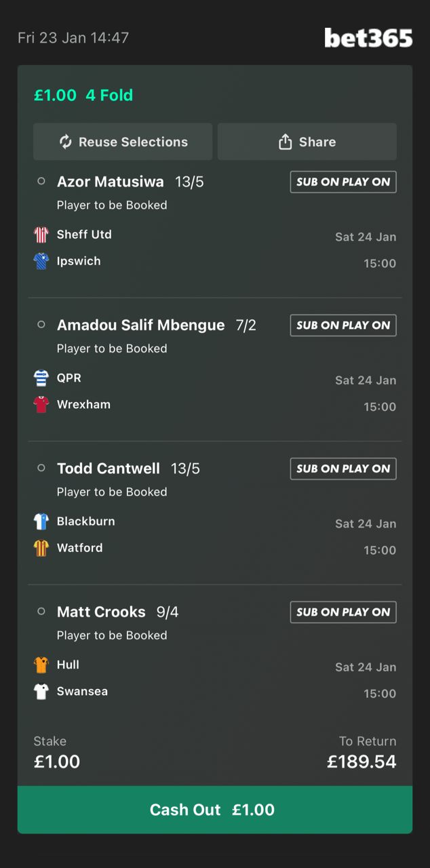Select status circle beside Amadou Salif Mbengue
Viewport: 430px width, 868px height.
(41, 325)
